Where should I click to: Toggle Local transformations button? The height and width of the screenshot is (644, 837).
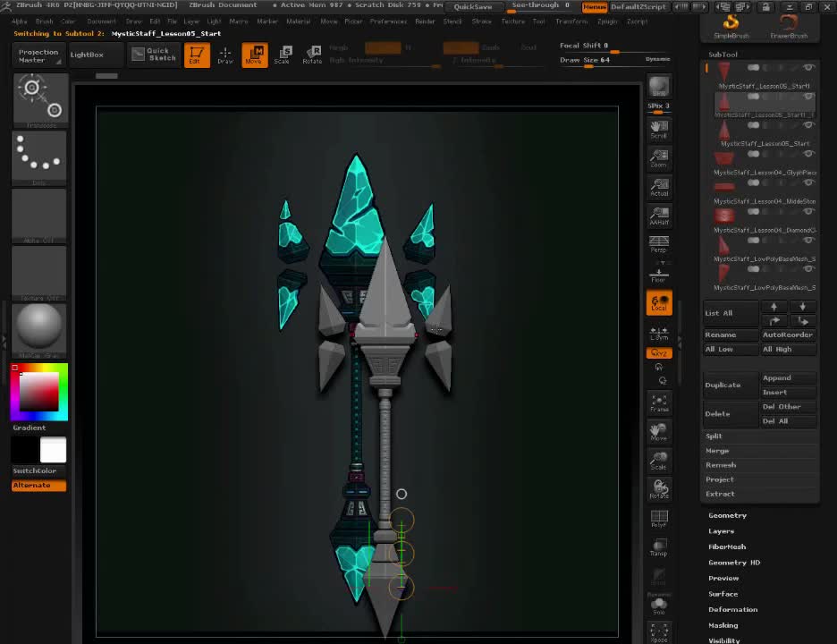click(659, 303)
